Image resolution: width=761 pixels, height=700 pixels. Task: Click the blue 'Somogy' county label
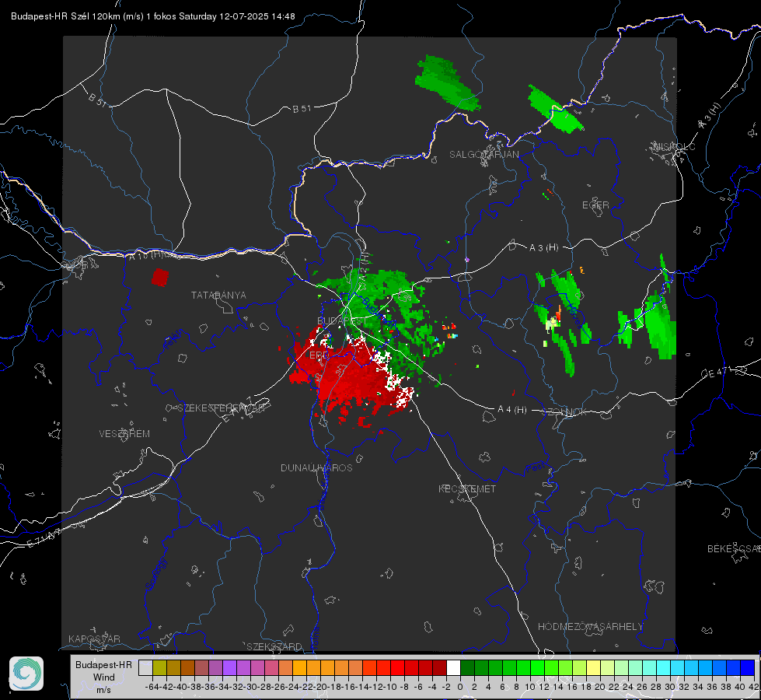156,574
